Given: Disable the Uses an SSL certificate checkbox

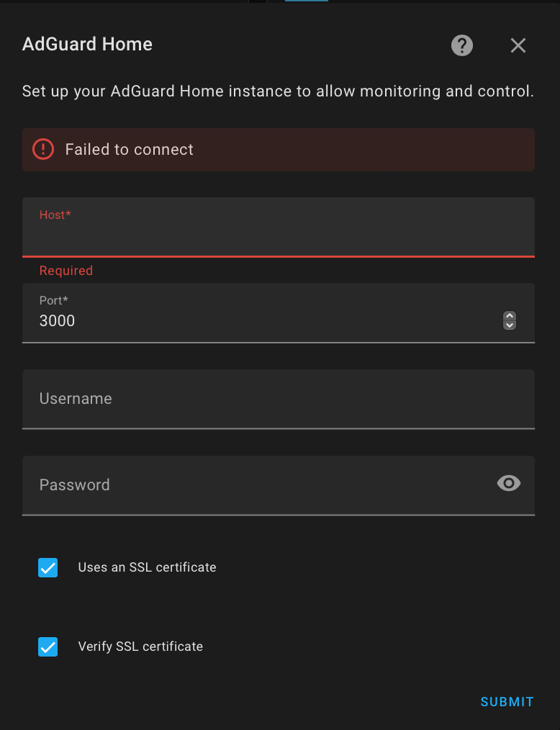Looking at the screenshot, I should click(x=48, y=567).
